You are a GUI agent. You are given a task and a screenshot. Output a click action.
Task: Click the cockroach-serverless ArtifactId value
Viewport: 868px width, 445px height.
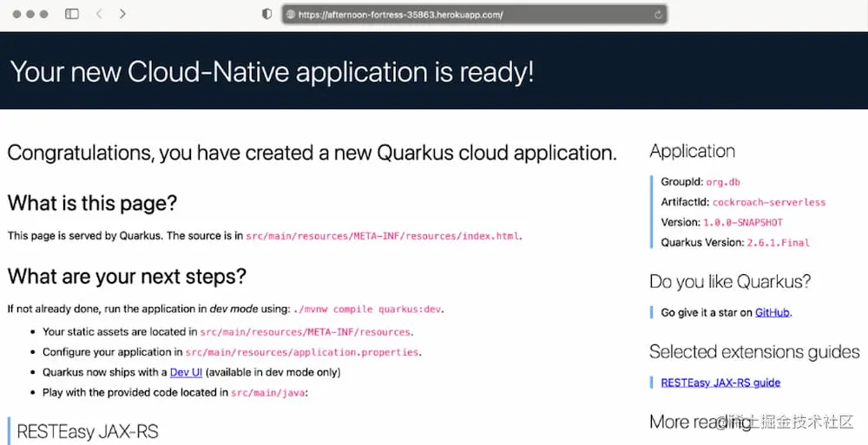pos(769,203)
